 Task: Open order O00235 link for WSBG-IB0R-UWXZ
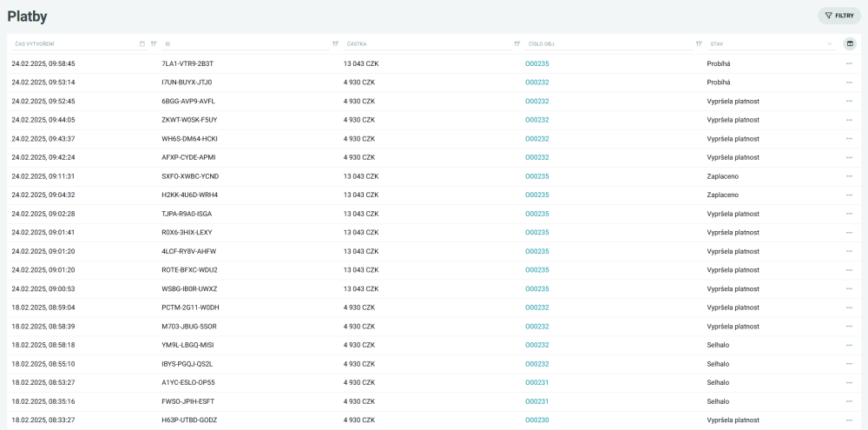(x=537, y=288)
